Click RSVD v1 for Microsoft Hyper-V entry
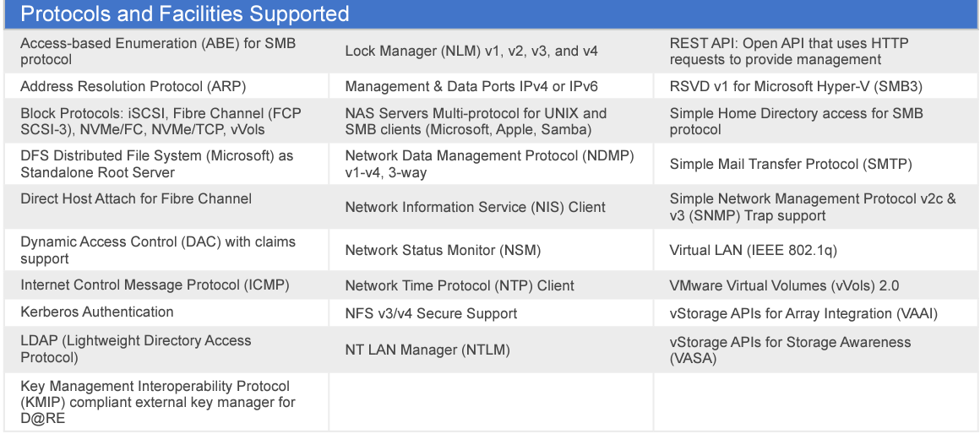Screen dimensions: 980x434 [796, 86]
